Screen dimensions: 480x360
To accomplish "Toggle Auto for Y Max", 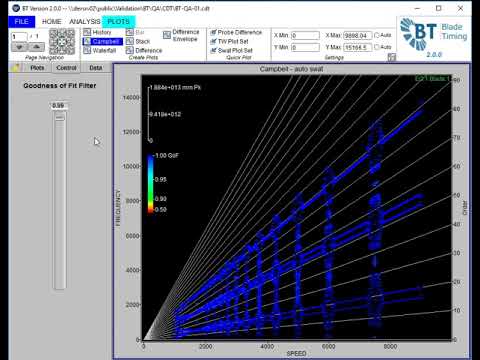I will click(377, 47).
